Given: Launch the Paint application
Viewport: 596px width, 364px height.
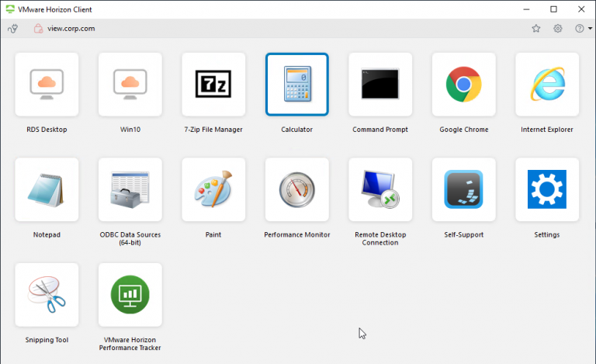Looking at the screenshot, I should (213, 189).
